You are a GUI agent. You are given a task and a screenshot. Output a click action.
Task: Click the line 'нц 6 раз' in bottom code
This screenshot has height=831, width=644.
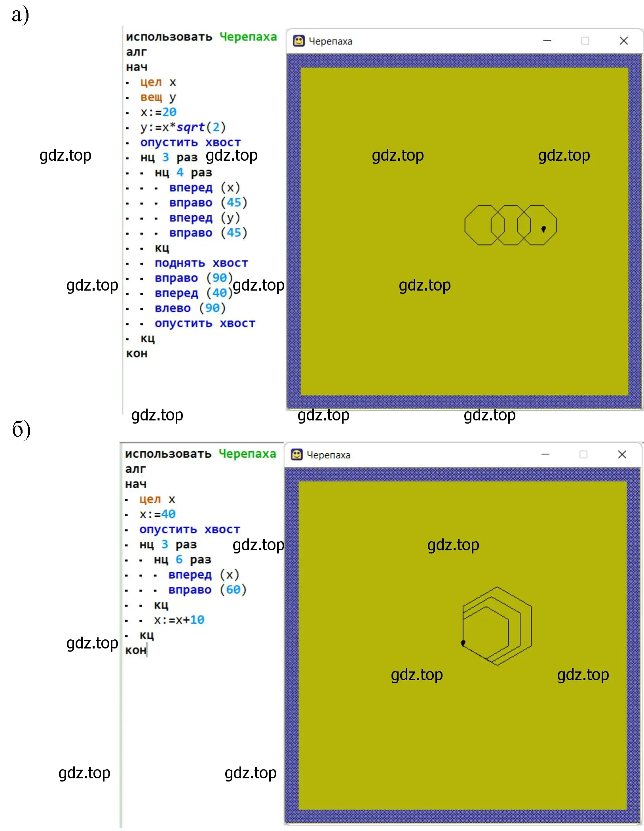(182, 560)
